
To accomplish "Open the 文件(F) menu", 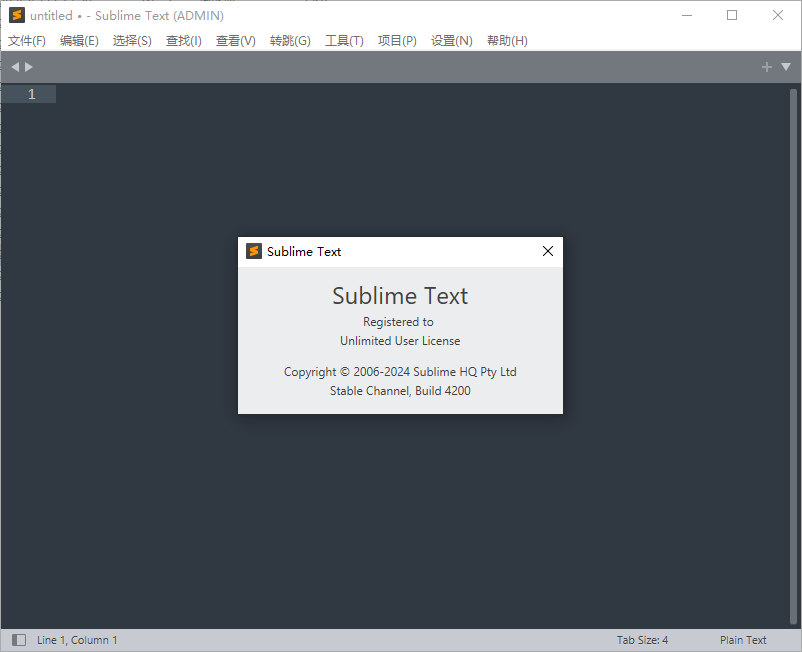I will point(27,41).
